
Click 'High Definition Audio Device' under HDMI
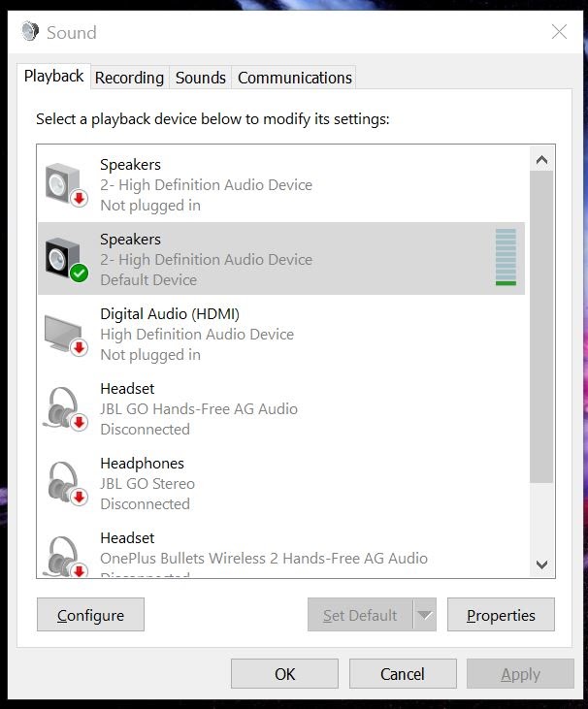(197, 335)
